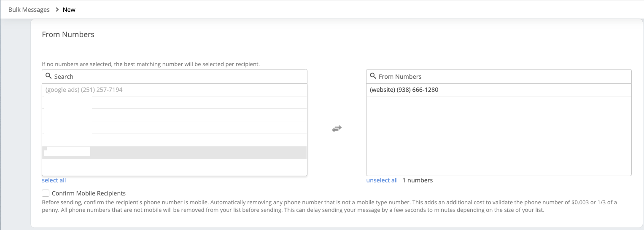Image resolution: width=644 pixels, height=230 pixels.
Task: Click the magnifier icon in the left Search box
Action: click(x=48, y=76)
